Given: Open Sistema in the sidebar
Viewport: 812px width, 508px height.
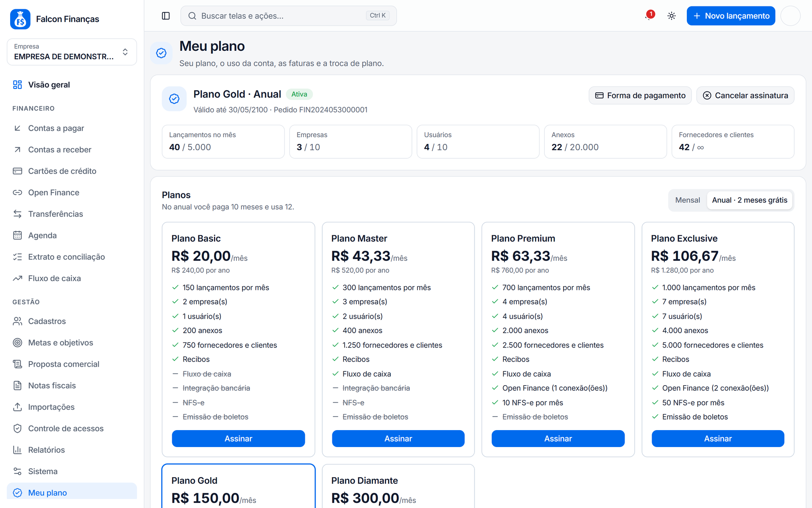Looking at the screenshot, I should click(72, 471).
